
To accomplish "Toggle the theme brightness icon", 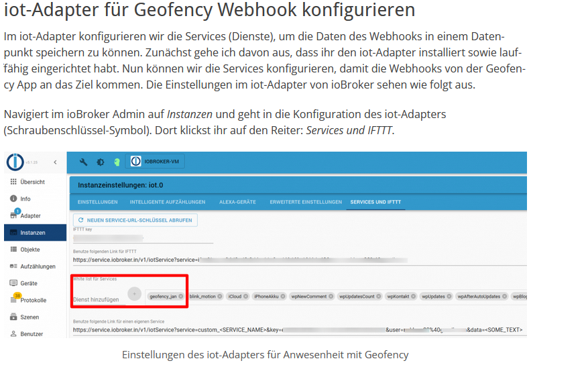I will pyautogui.click(x=101, y=162).
